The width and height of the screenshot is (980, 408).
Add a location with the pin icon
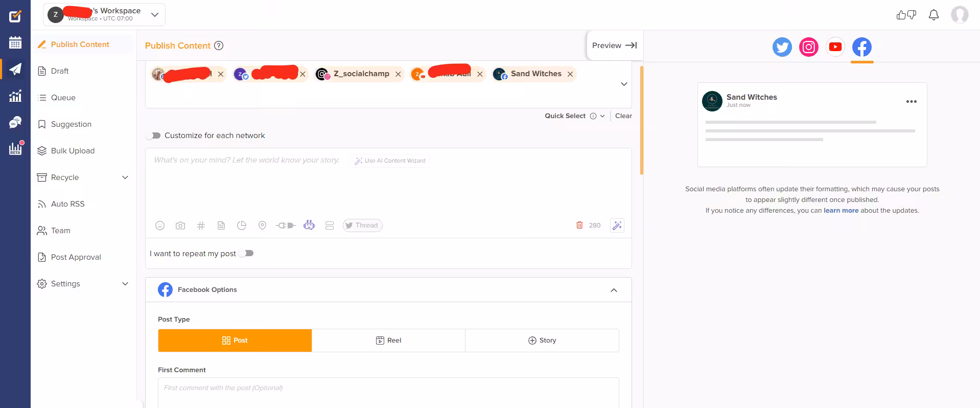[262, 225]
